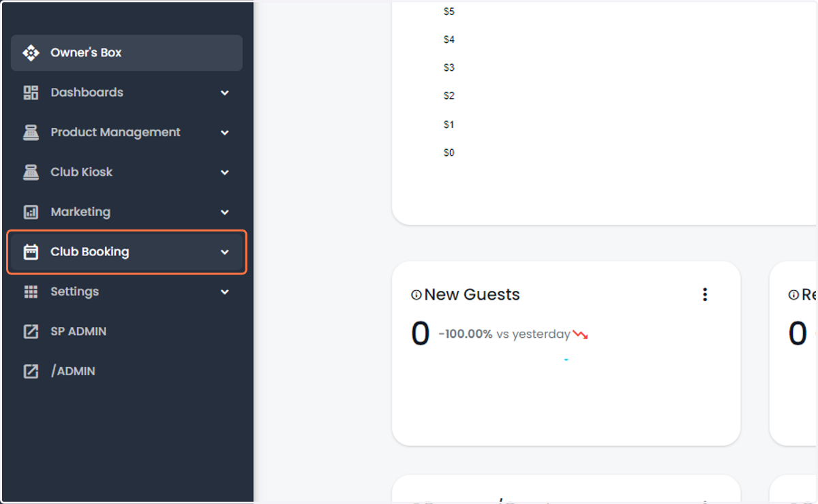Click the New Guests card title
The height and width of the screenshot is (504, 818).
(472, 295)
